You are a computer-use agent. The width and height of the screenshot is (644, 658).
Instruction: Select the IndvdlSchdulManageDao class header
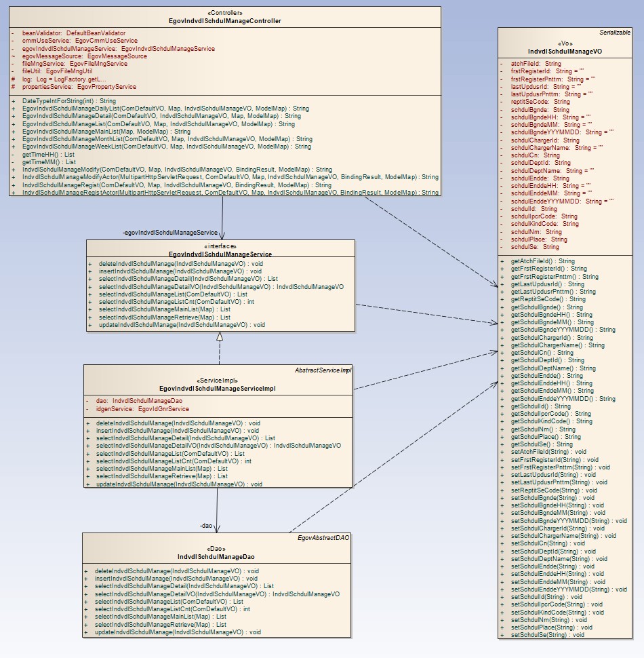(x=216, y=556)
